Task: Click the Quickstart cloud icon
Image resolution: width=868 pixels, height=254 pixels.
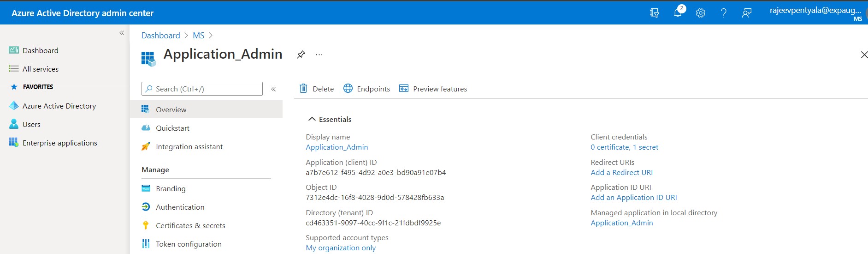Action: (146, 128)
